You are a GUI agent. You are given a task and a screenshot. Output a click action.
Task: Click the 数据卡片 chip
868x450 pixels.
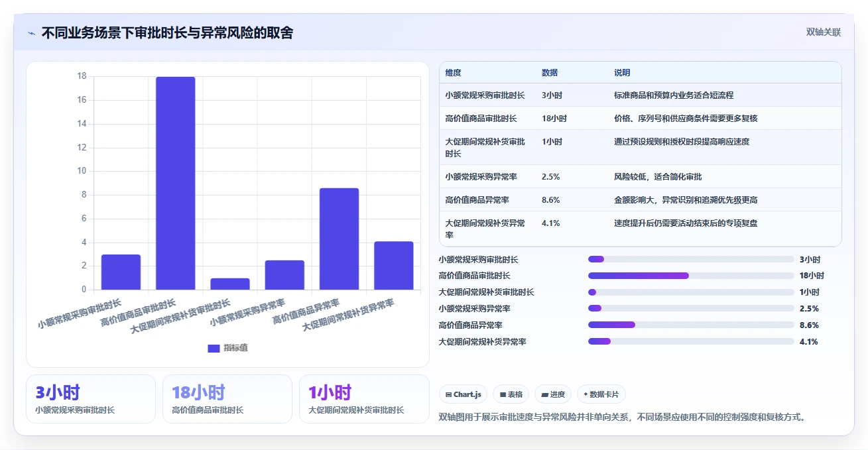click(601, 394)
